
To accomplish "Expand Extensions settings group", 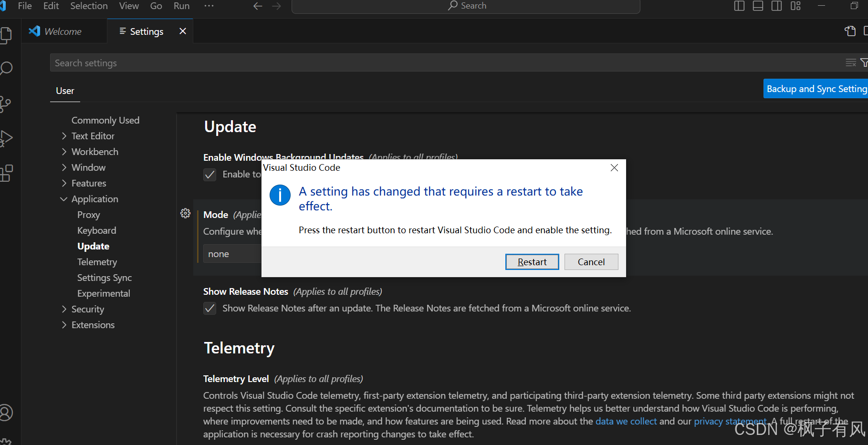I will tap(64, 325).
